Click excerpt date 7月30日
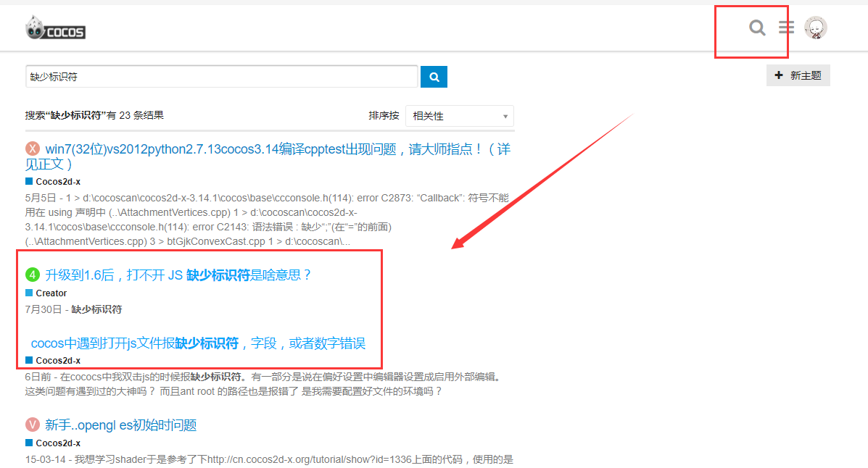868x468 pixels. [x=44, y=309]
